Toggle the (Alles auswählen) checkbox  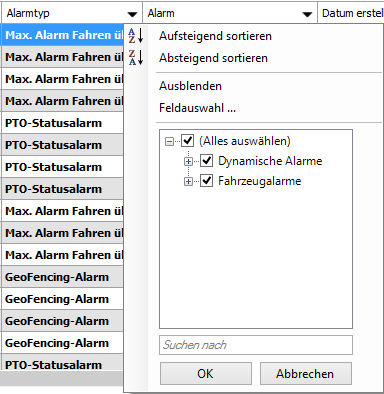click(188, 141)
